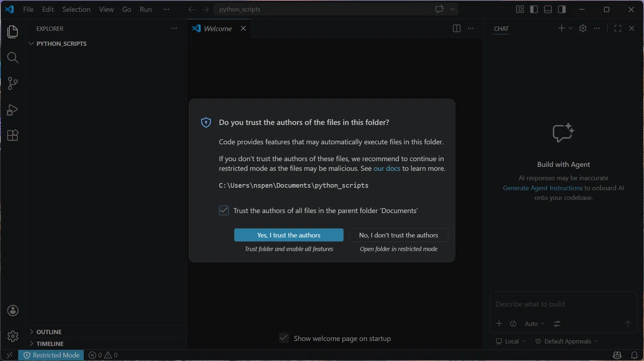Open new chat options chevron

pos(570,28)
